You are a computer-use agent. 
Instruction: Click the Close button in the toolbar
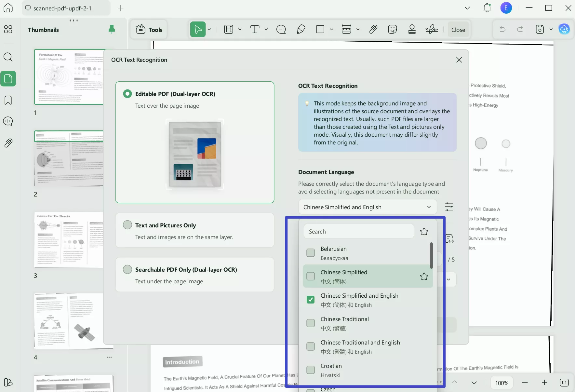click(x=458, y=29)
